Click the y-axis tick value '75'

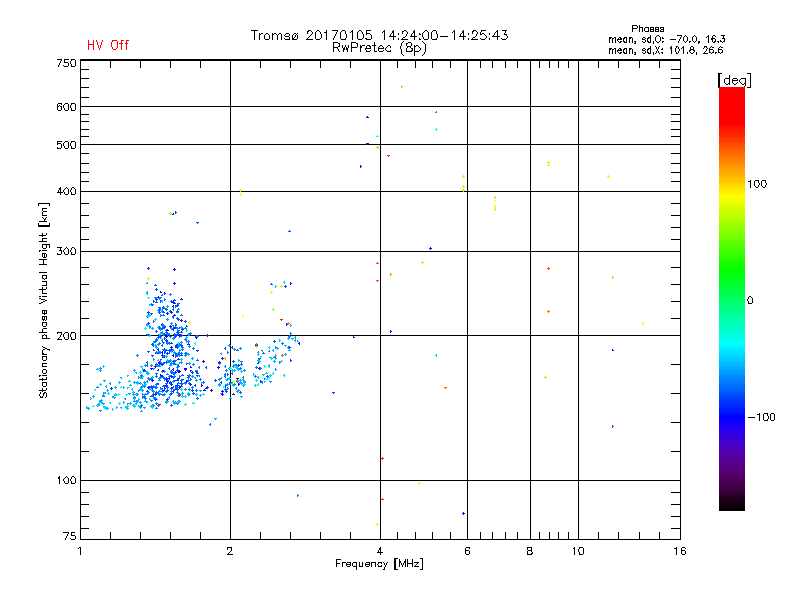pyautogui.click(x=70, y=536)
